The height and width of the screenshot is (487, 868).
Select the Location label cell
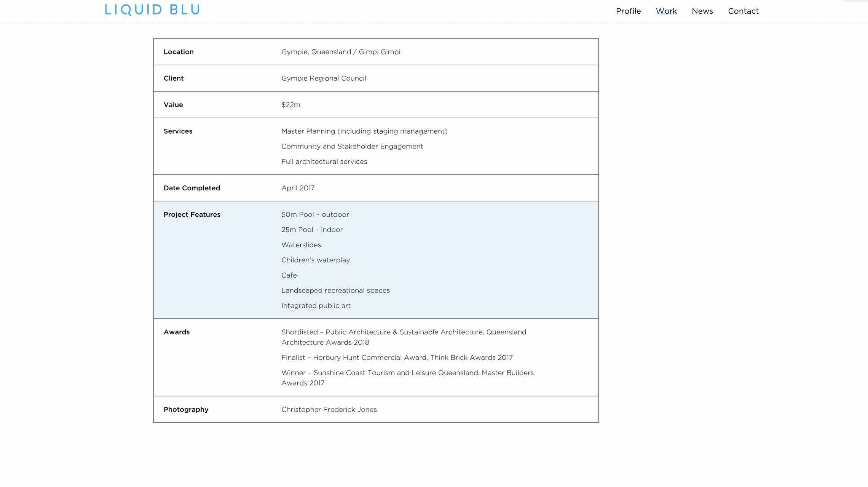(x=179, y=52)
